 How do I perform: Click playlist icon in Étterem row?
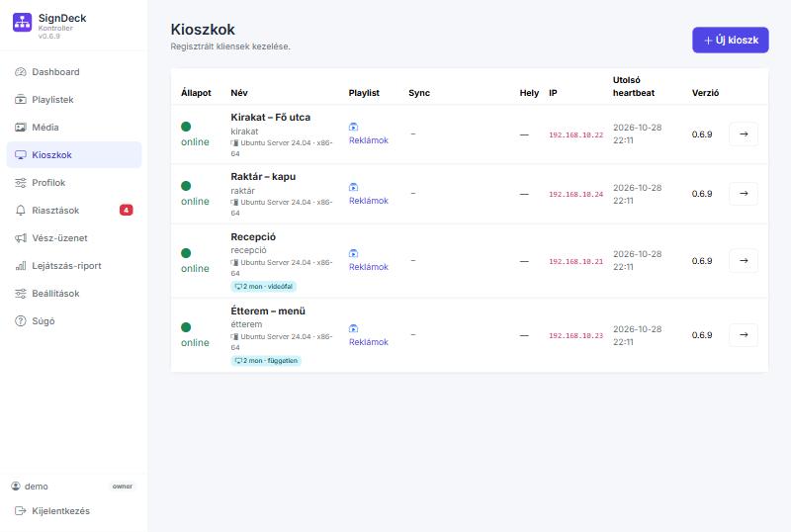click(353, 328)
